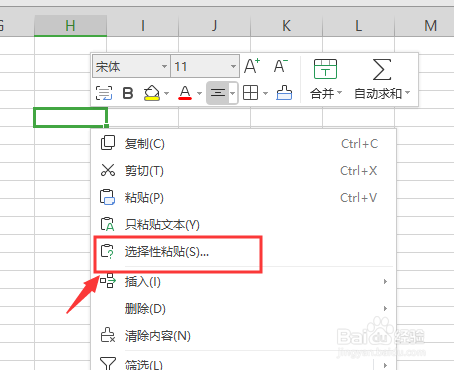Choose 清除内容(N) menu entry
454x370 pixels.
[x=244, y=336]
